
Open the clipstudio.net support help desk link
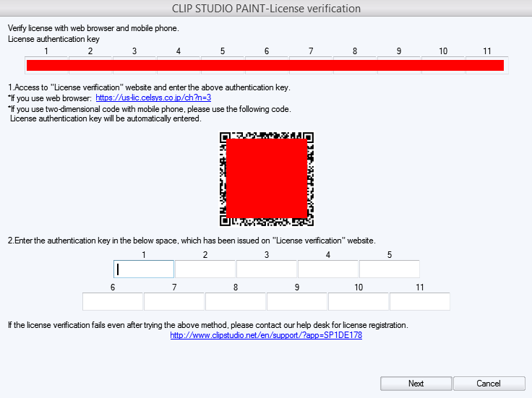point(266,335)
